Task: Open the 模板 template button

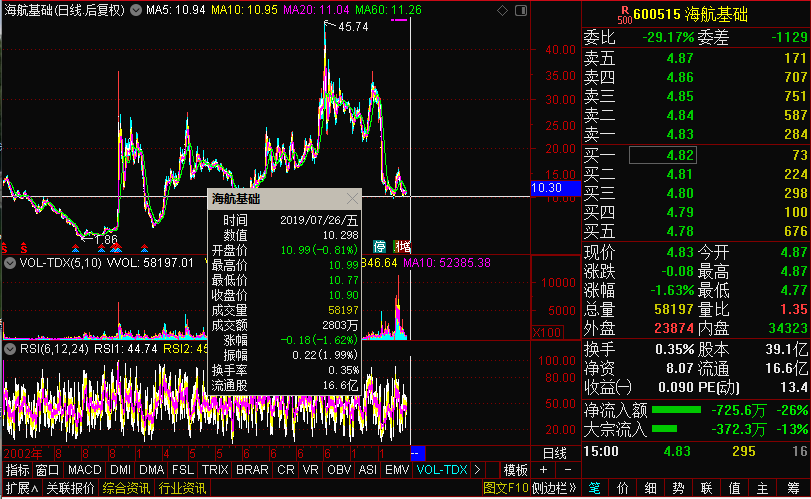Action: (515, 470)
